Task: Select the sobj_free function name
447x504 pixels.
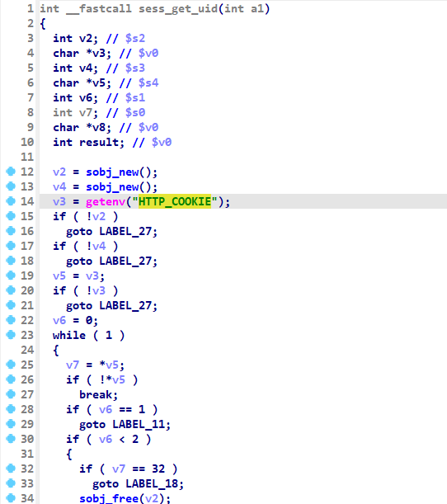Action: pos(109,498)
